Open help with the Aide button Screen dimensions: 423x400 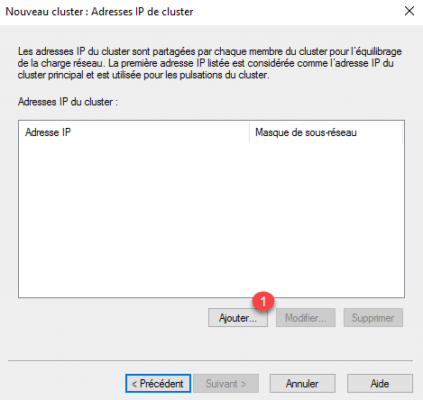[x=380, y=383]
